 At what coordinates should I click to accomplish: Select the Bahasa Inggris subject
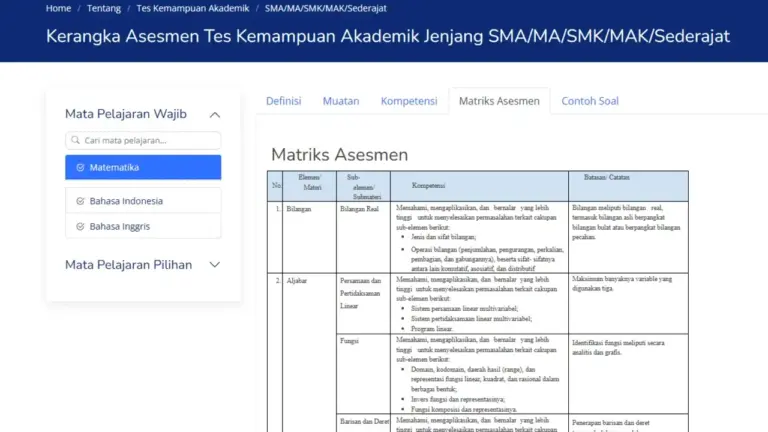click(143, 226)
